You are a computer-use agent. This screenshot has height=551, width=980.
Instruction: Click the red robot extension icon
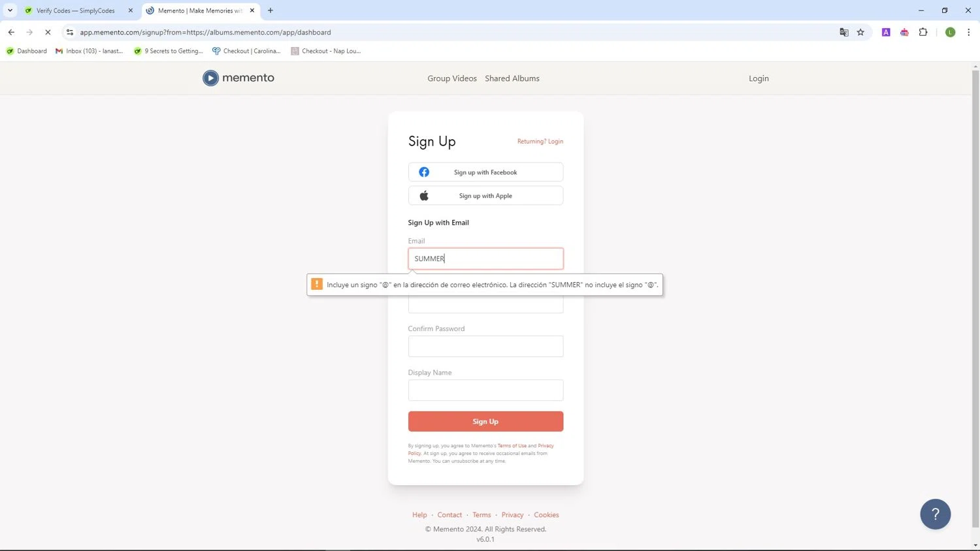[x=904, y=32]
